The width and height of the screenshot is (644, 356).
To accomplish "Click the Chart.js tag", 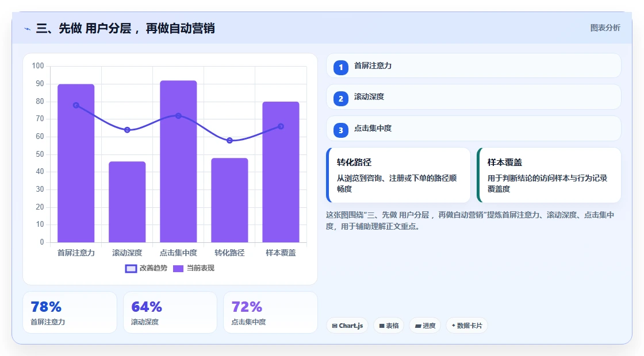I will [x=347, y=326].
